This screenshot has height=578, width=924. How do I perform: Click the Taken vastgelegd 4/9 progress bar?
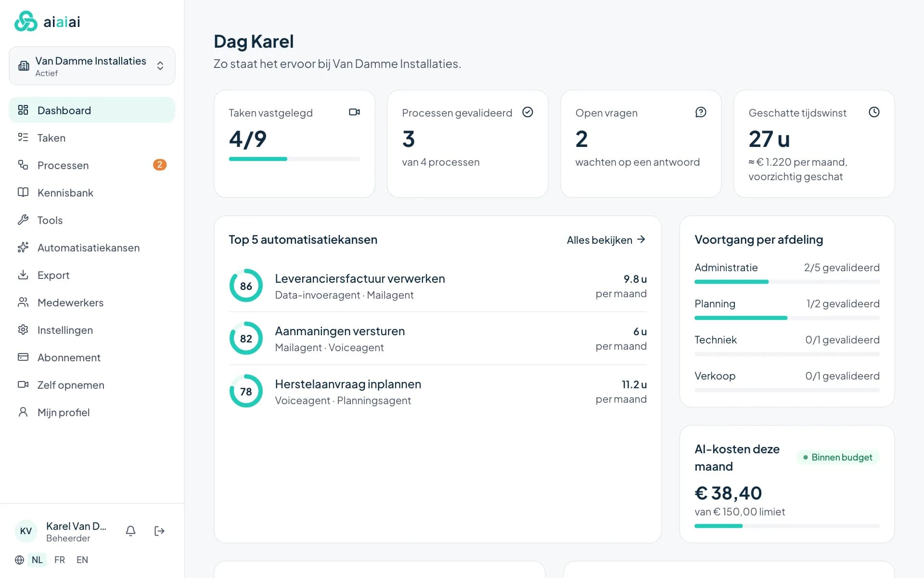point(295,159)
